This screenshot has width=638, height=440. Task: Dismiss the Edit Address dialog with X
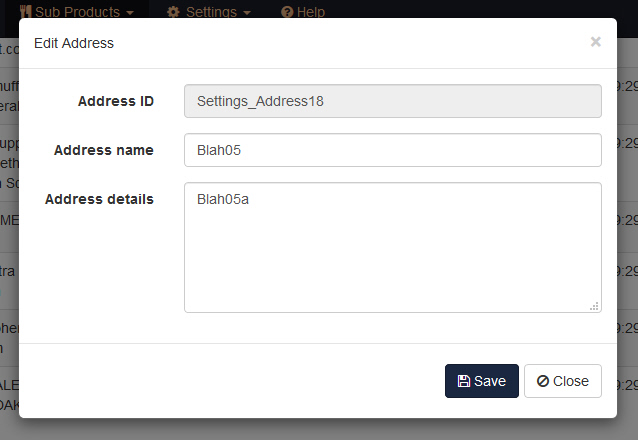596,42
